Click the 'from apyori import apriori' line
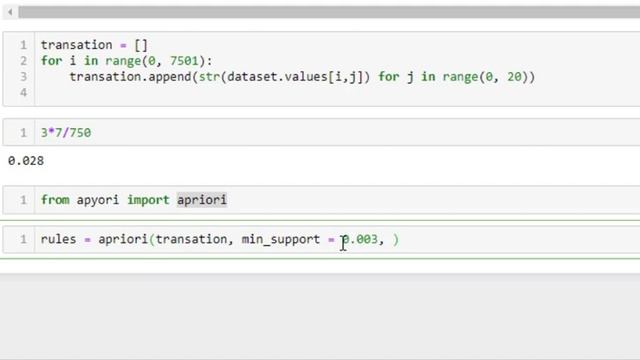The width and height of the screenshot is (640, 360). coord(133,200)
